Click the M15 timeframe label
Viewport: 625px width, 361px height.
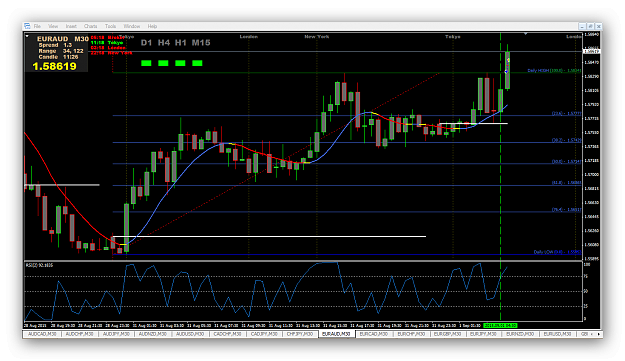click(201, 43)
